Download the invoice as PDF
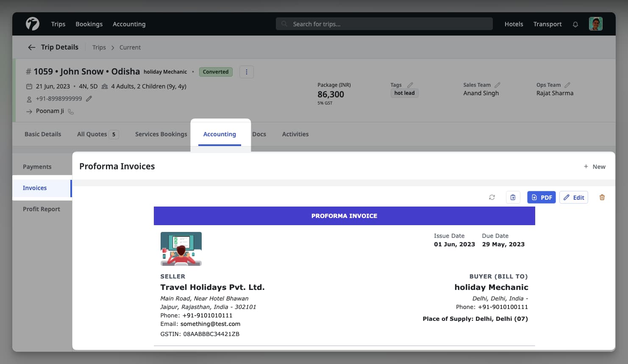 [541, 197]
